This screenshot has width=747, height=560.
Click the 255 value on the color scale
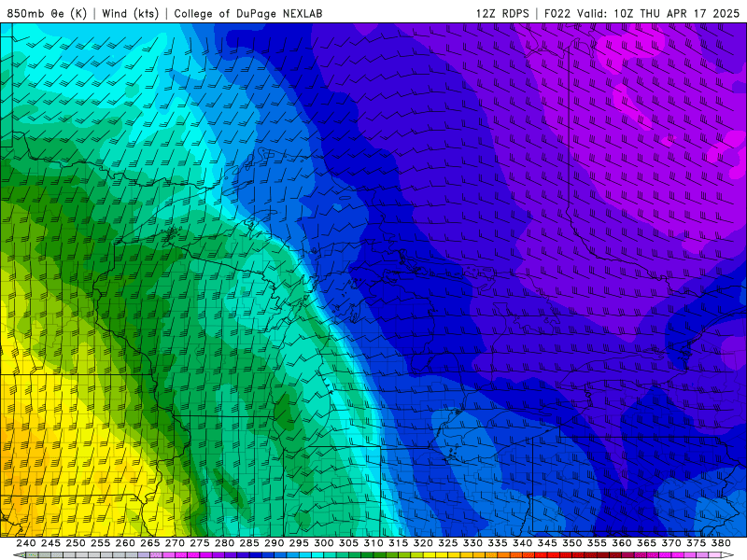(100, 543)
